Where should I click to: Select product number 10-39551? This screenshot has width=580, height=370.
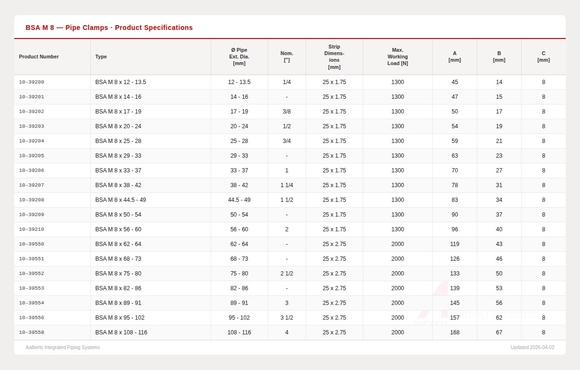(x=31, y=259)
